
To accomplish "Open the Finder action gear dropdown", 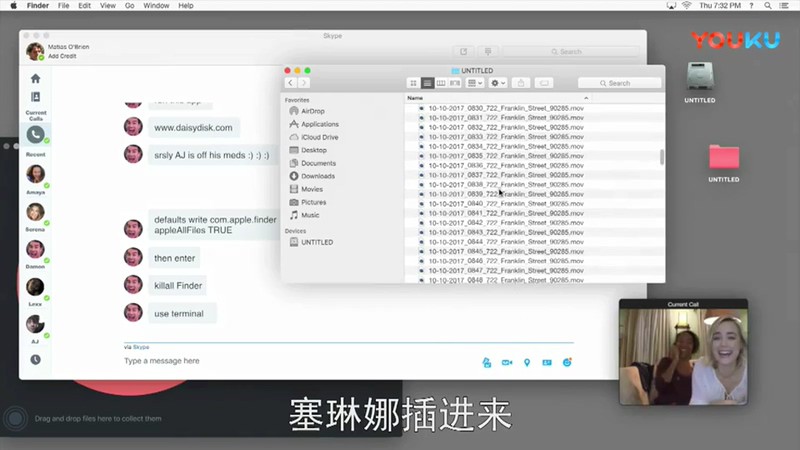I will [497, 83].
